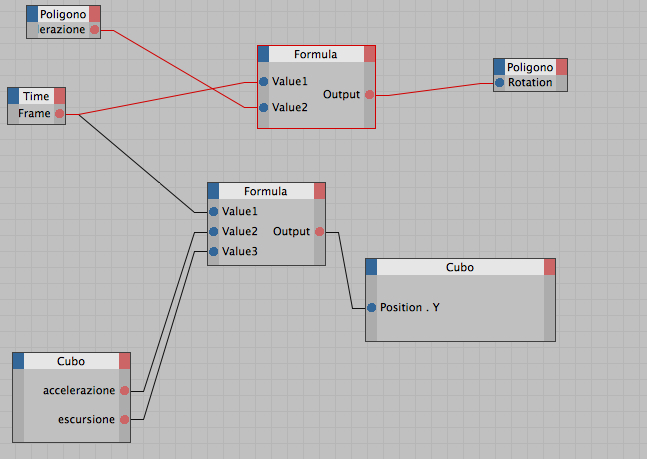Click red corner of Poligono node with erazione port
This screenshot has width=647, height=459.
[94, 14]
